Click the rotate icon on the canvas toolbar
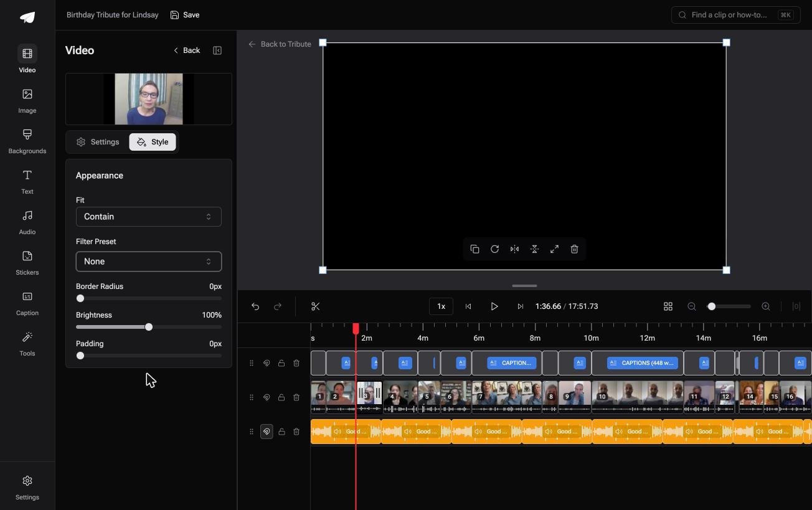812x510 pixels. point(494,249)
